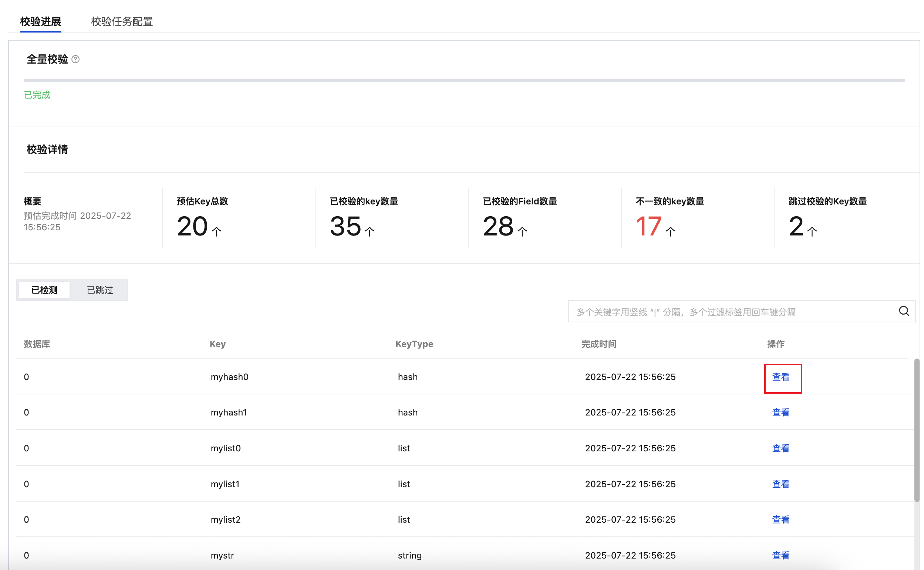The height and width of the screenshot is (570, 924).
Task: Click the table's vertical scrollbar
Action: tap(917, 430)
